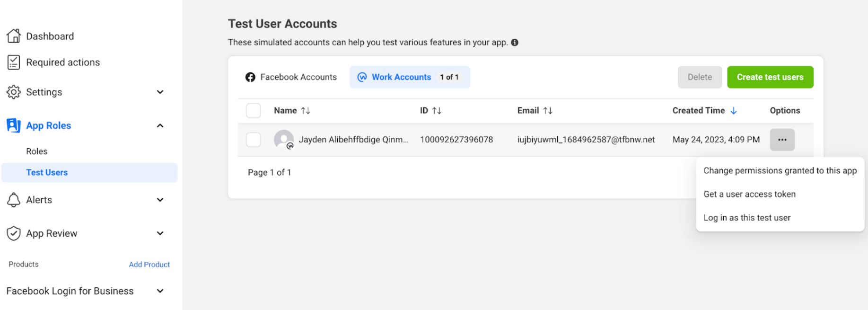Expand Facebook Login for Business chevron
Viewport: 868px width, 310px height.
click(x=160, y=291)
